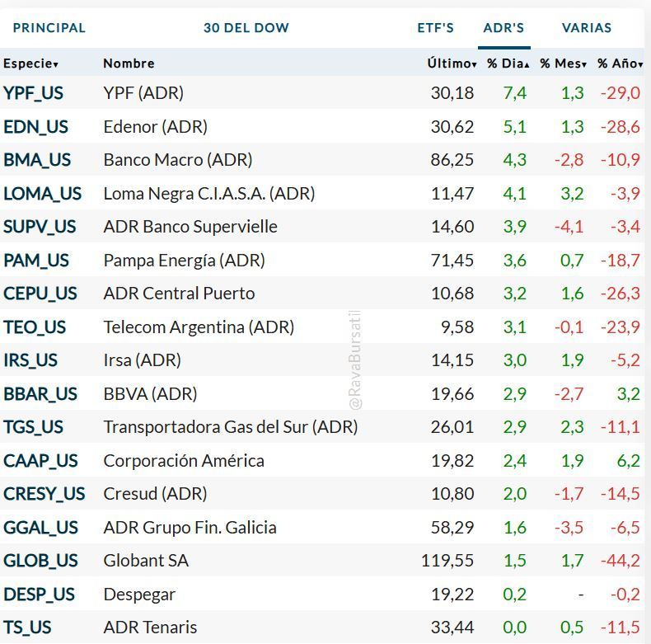Viewport: 651px width, 644px height.
Task: Open the 30 DEL DOW tab
Action: [246, 28]
